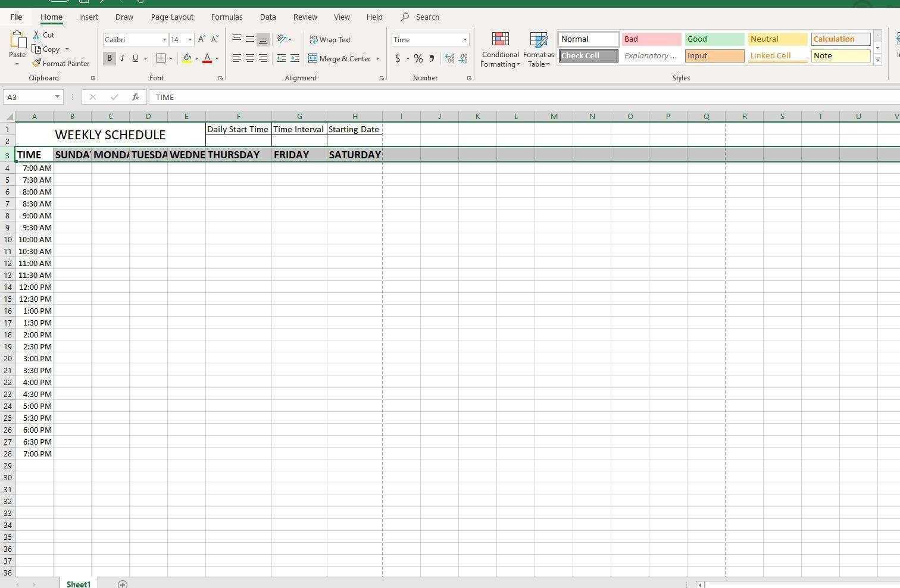Click the Increase Font Size icon
The image size is (900, 588).
click(x=202, y=39)
